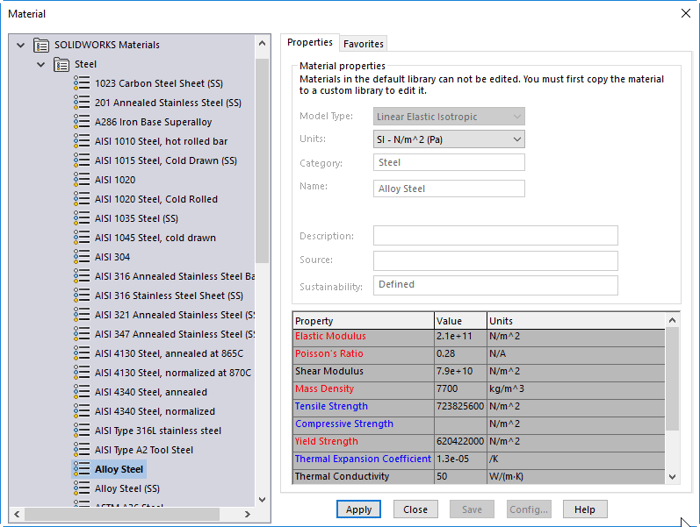
Task: Open the Model Type Linear Elastic Isotropic dropdown
Action: click(x=449, y=117)
